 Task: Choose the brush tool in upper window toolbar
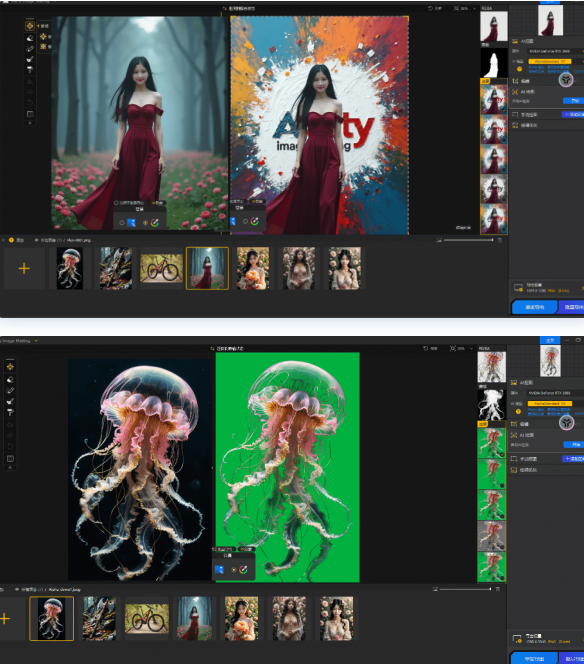(x=30, y=49)
